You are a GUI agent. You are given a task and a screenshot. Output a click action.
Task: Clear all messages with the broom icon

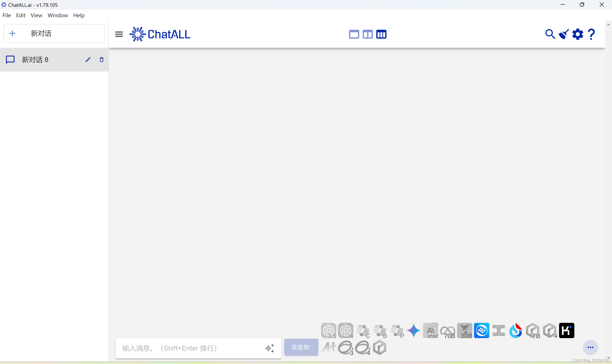pyautogui.click(x=564, y=34)
